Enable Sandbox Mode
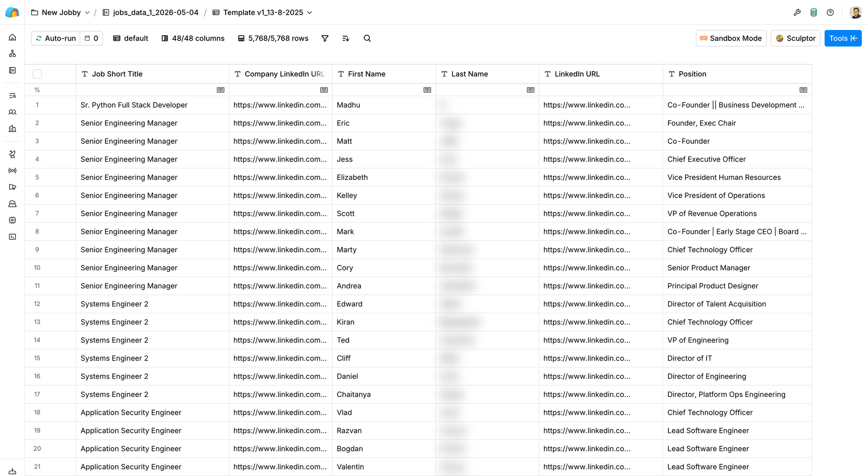This screenshot has width=868, height=476. (x=731, y=38)
